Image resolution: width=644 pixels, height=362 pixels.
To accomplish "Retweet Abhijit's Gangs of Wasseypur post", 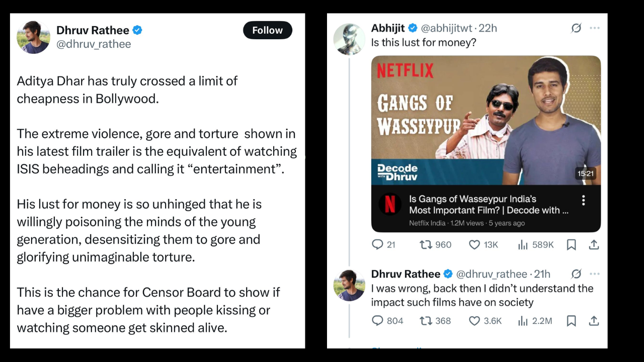I will [x=426, y=244].
